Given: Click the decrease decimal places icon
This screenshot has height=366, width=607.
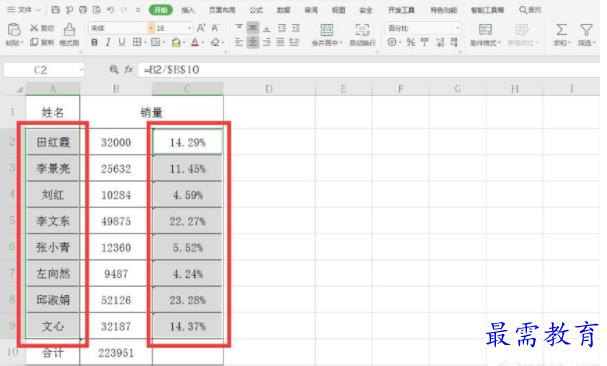Looking at the screenshot, I should pos(454,42).
